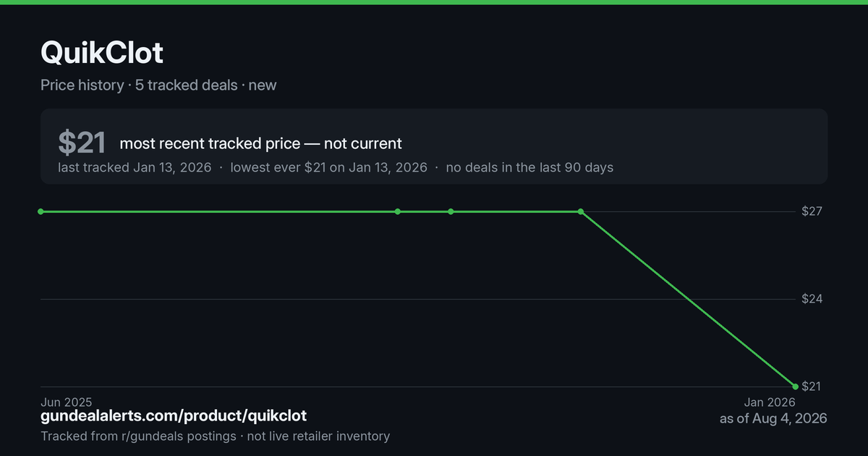868x456 pixels.
Task: Click the $21 axis label
Action: tap(812, 387)
